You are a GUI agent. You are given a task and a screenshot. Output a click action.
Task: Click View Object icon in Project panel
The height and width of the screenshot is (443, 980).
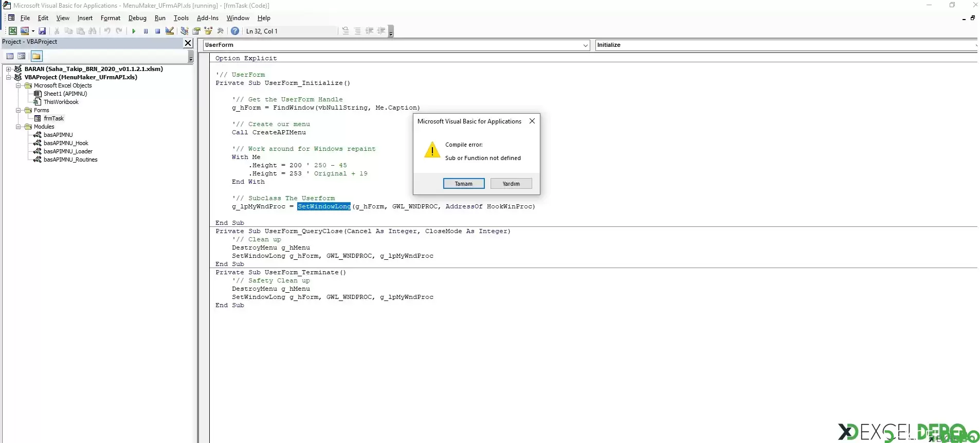(x=21, y=56)
